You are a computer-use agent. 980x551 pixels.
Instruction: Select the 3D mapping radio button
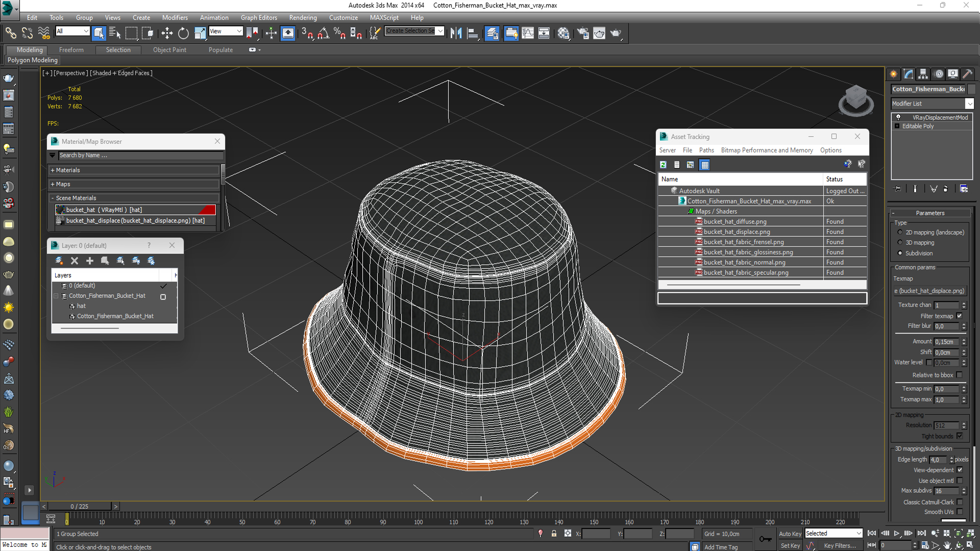click(900, 243)
